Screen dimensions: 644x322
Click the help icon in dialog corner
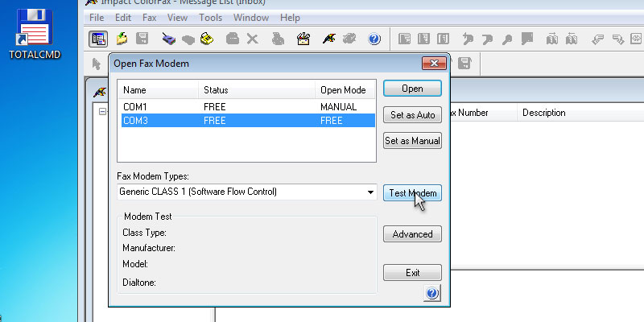click(431, 294)
